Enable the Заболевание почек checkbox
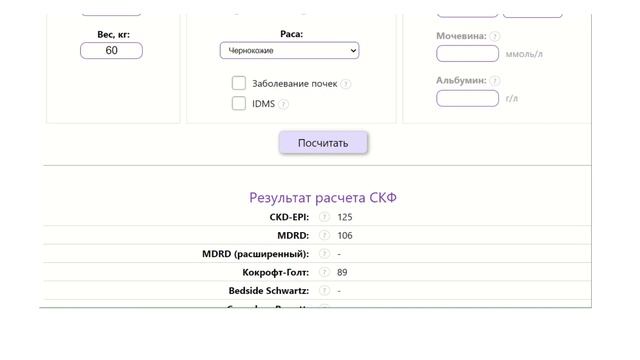 (x=239, y=83)
